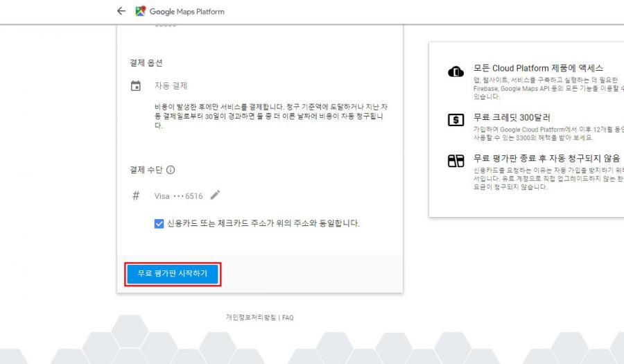Edit the Visa card with pencil icon
Viewport: 624px width, 364px height.
coord(214,196)
